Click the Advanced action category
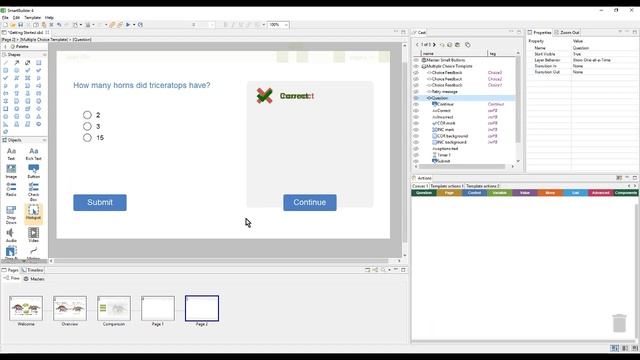Viewport: 640px width, 360px height. point(600,193)
